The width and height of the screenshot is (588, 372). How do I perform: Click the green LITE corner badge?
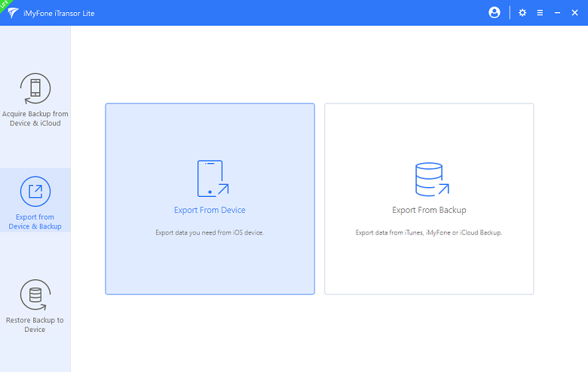(4, 4)
